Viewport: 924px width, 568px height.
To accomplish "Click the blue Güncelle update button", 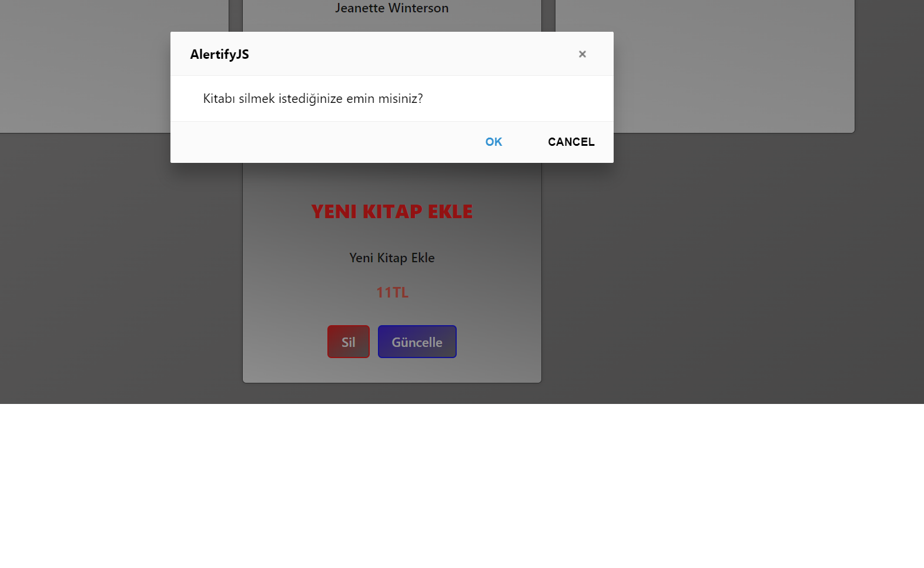I will 417,342.
